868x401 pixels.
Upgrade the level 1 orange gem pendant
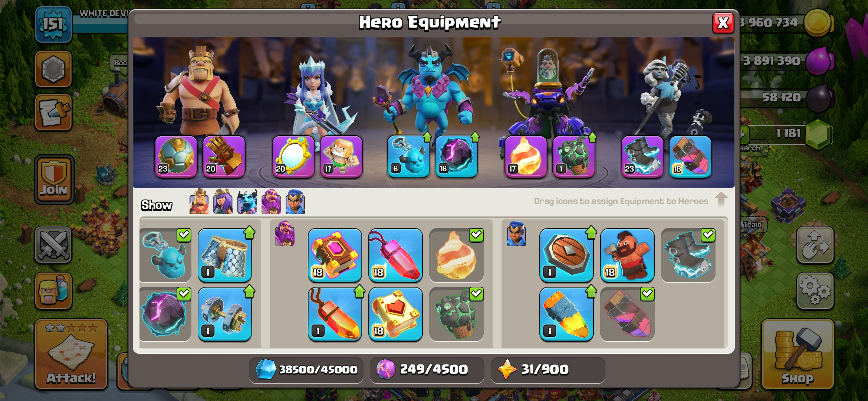coord(335,314)
